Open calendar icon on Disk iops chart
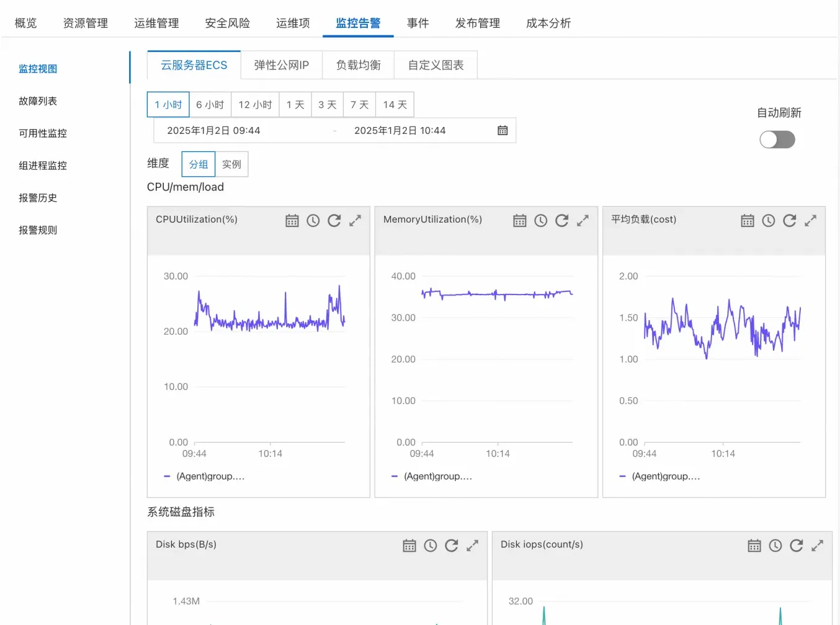Image resolution: width=840 pixels, height=625 pixels. pos(754,546)
